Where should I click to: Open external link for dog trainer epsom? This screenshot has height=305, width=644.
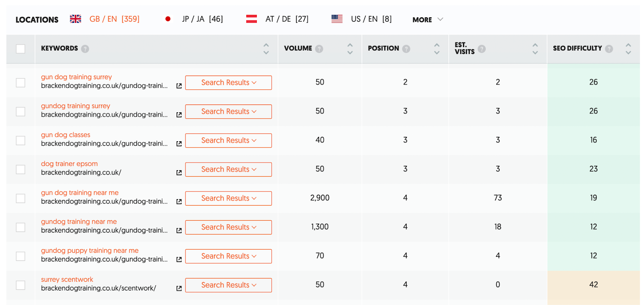pyautogui.click(x=179, y=173)
